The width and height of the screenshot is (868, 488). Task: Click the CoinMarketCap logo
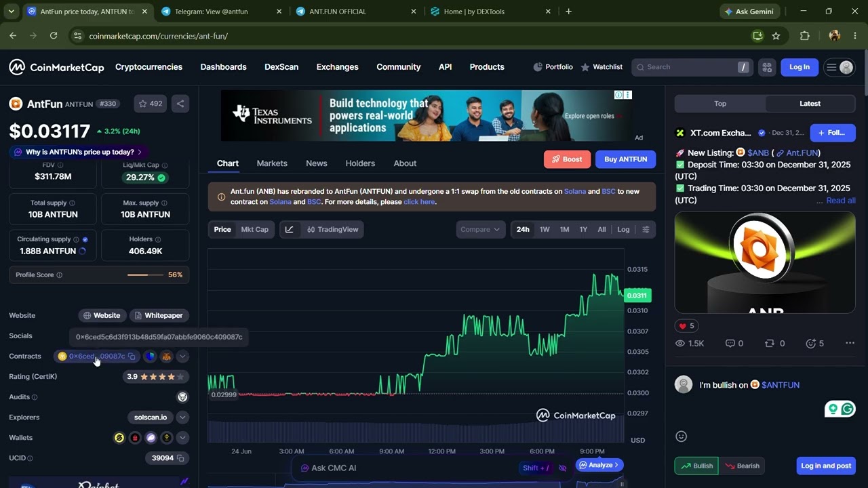[56, 67]
